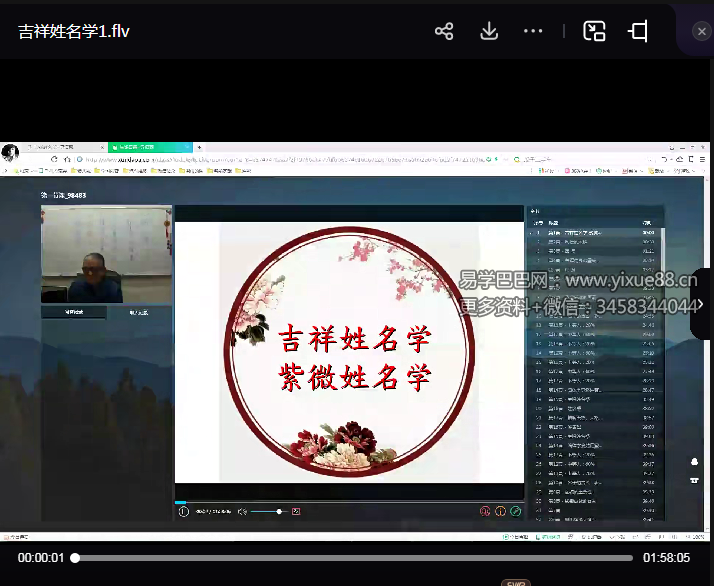Viewport: 714px width, 586px height.
Task: Click the speaker mute icon in the recorded player
Action: coord(242,511)
